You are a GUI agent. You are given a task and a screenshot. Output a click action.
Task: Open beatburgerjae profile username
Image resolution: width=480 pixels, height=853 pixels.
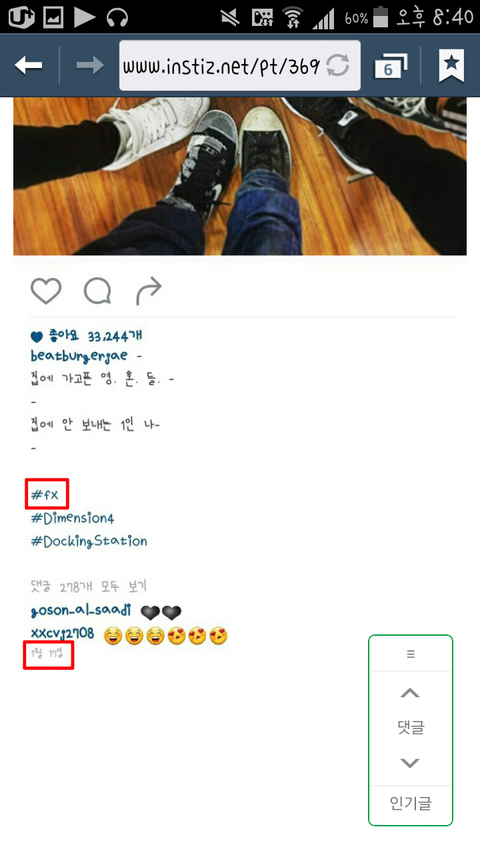click(79, 356)
